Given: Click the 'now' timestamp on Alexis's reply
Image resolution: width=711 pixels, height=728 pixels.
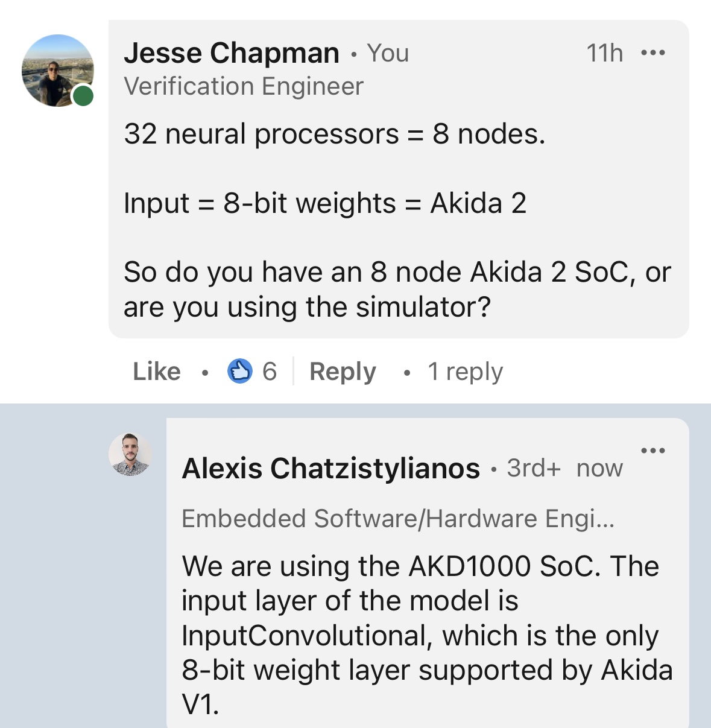Looking at the screenshot, I should 599,468.
